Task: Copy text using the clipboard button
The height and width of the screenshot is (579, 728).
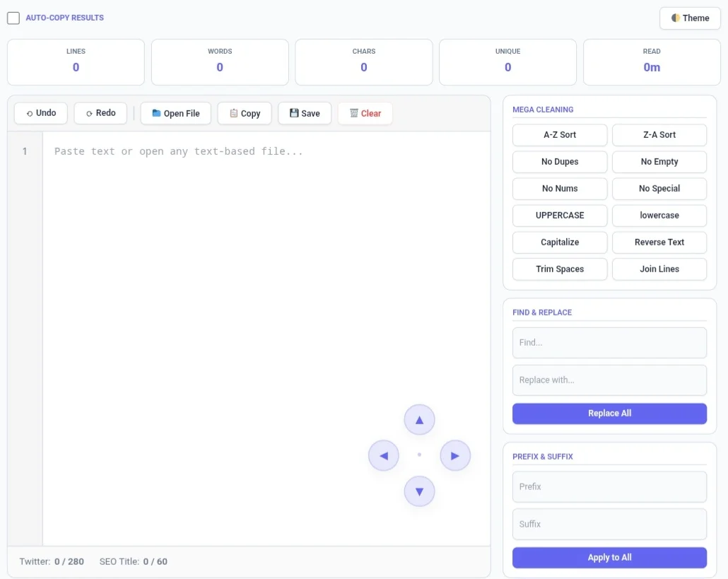Action: (x=245, y=113)
